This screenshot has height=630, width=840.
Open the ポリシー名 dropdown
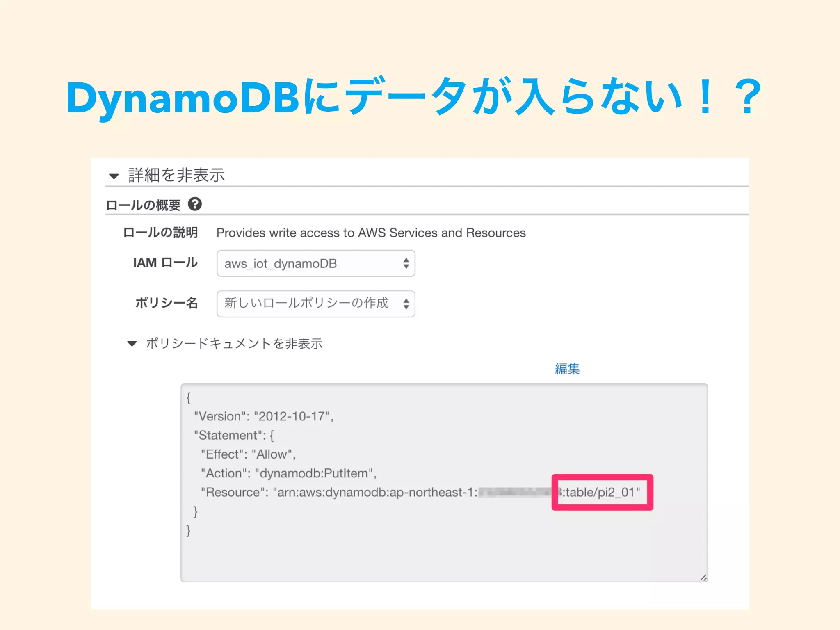(x=316, y=304)
